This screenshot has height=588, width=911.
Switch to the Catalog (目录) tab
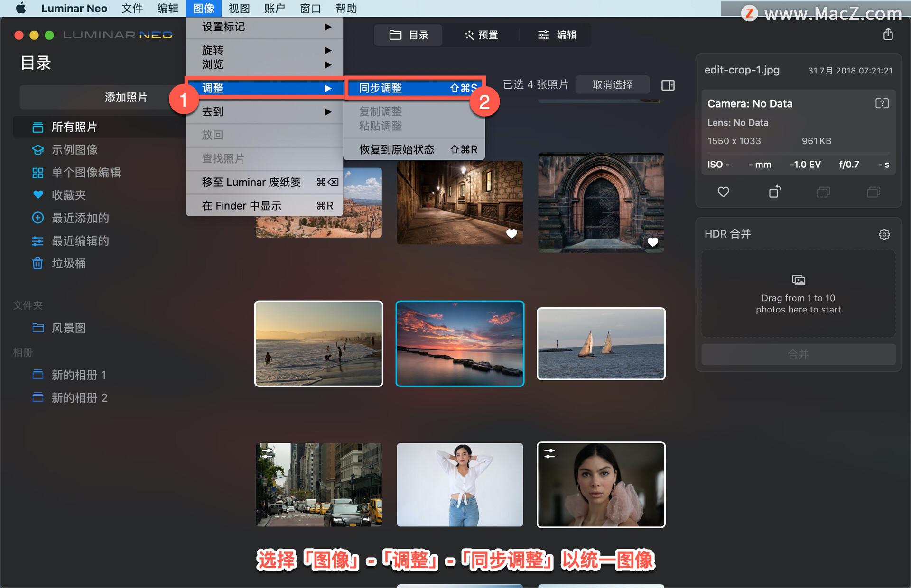pyautogui.click(x=409, y=35)
